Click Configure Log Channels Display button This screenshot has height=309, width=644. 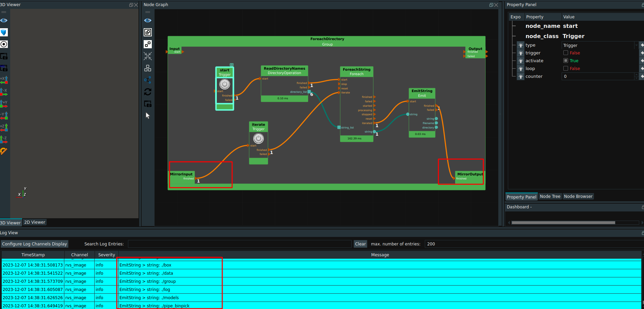click(x=34, y=244)
